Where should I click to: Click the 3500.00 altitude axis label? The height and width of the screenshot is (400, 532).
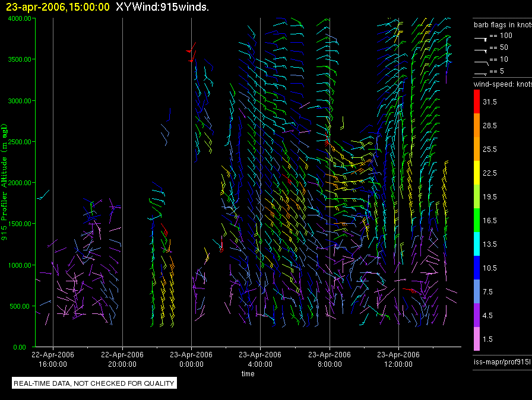(x=20, y=59)
